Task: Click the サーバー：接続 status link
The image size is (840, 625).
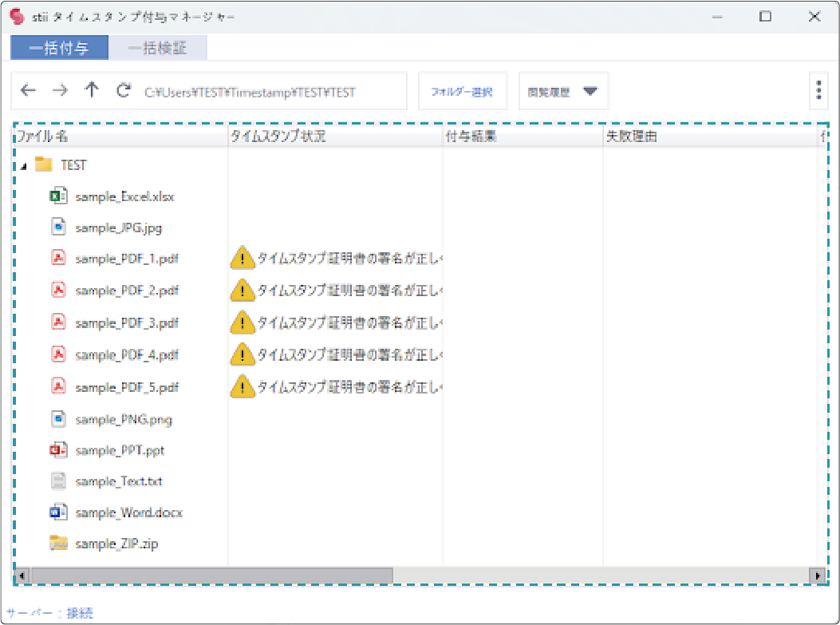Action: point(49,613)
